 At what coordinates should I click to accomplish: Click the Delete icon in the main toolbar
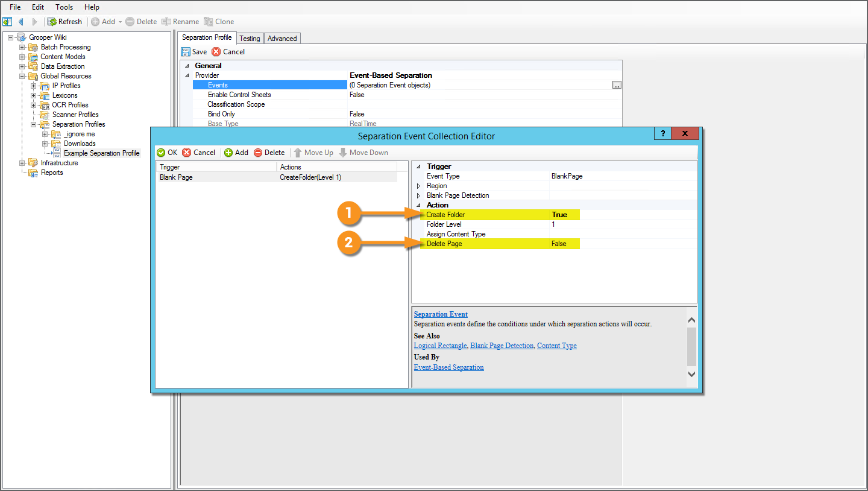point(130,22)
